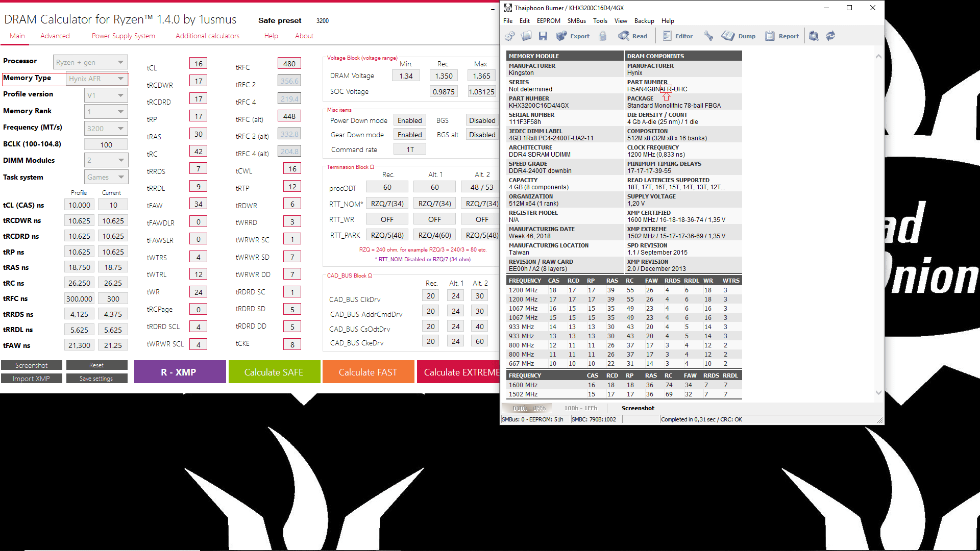The width and height of the screenshot is (980, 551).
Task: Open the DIMM Modules dropdown
Action: [106, 160]
